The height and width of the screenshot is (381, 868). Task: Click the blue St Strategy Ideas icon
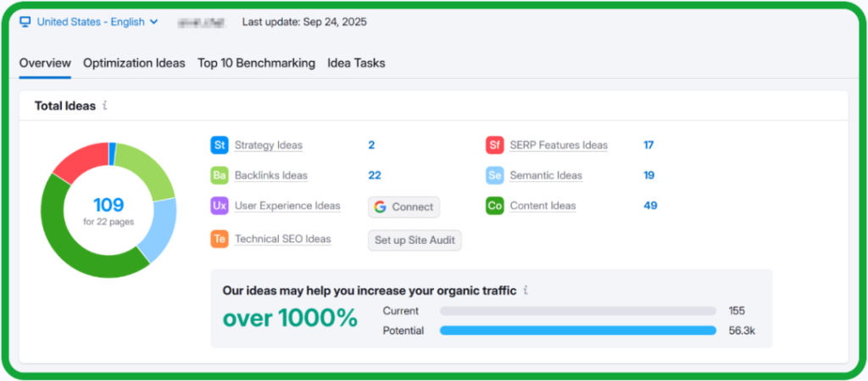tap(220, 145)
